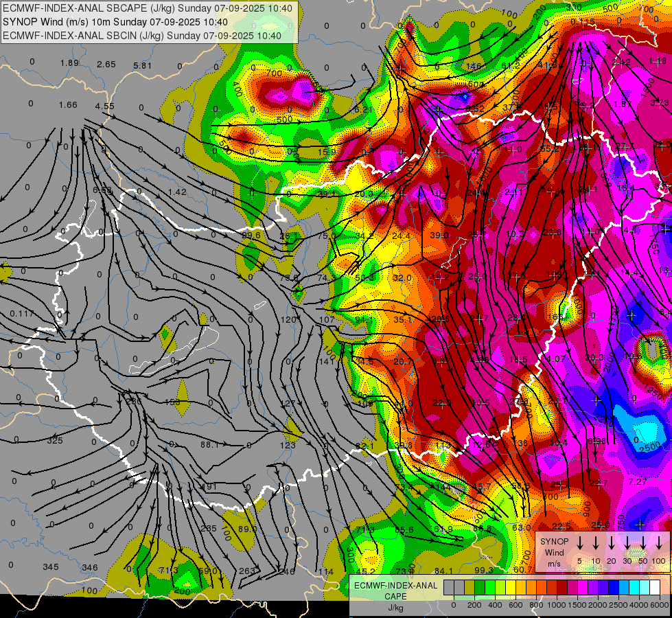The image size is (672, 618).
Task: Select the SYNOP Wind 10m title line
Action: pyautogui.click(x=115, y=22)
